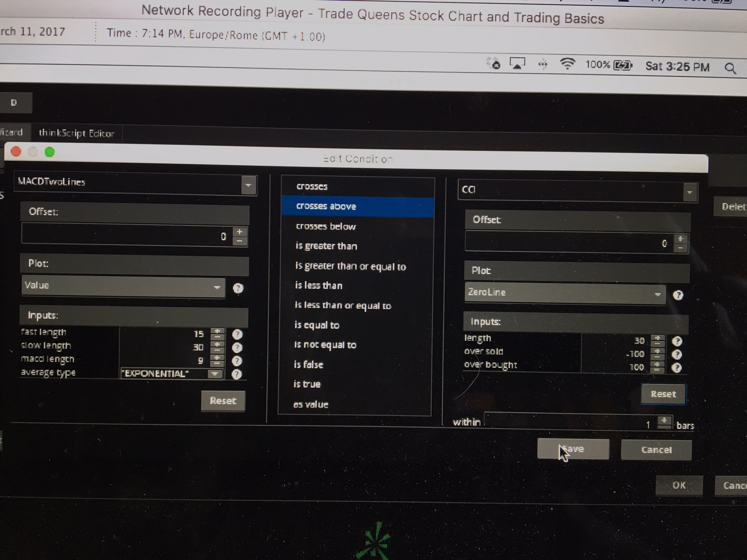Select 'crosses below' in the condition list
Image resolution: width=747 pixels, height=560 pixels.
pos(326,226)
